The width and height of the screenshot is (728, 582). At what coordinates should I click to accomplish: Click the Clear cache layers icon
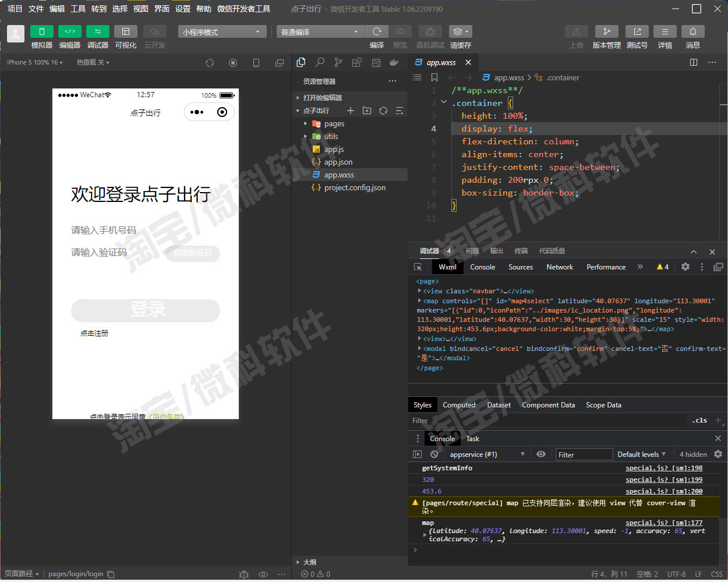[460, 31]
